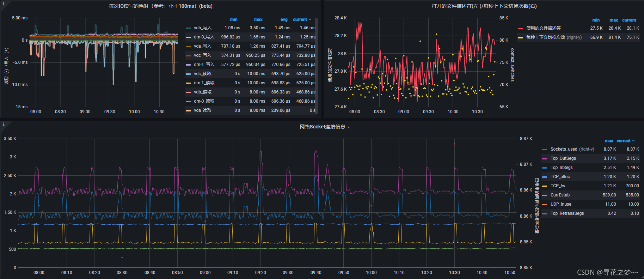Toggle UDP_inuse legend series
Image resolution: width=644 pixels, height=279 pixels.
(561, 204)
